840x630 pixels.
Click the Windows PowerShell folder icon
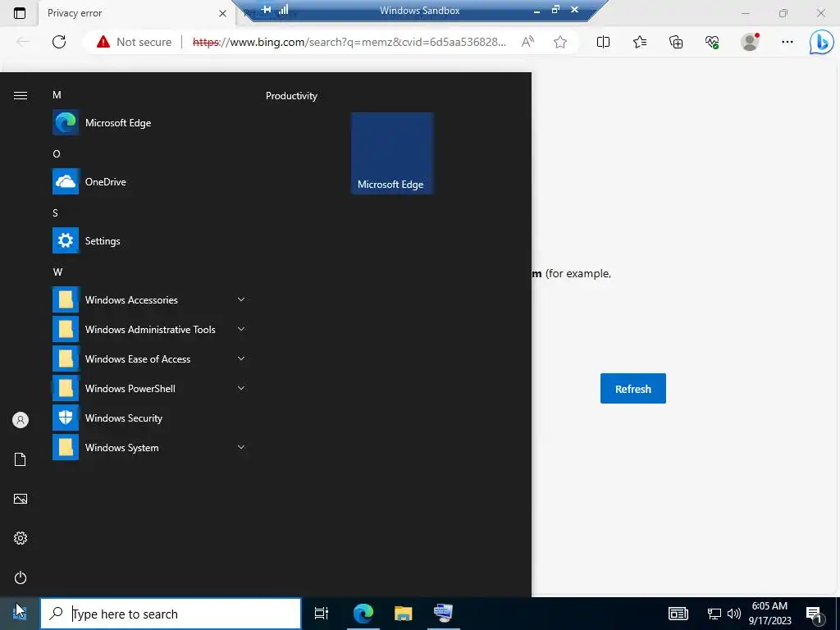point(66,388)
